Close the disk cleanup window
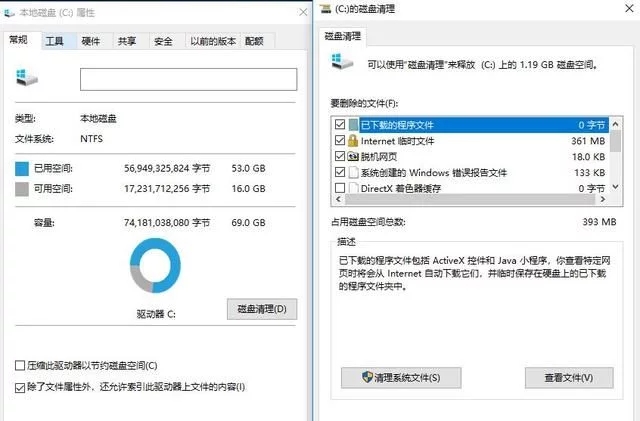The image size is (640, 421). pyautogui.click(x=629, y=8)
